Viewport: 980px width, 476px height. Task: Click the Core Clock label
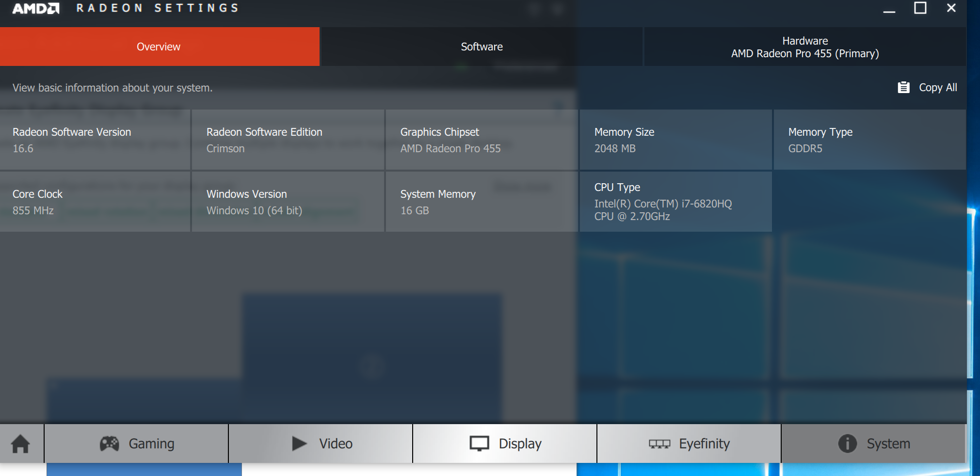pos(37,194)
